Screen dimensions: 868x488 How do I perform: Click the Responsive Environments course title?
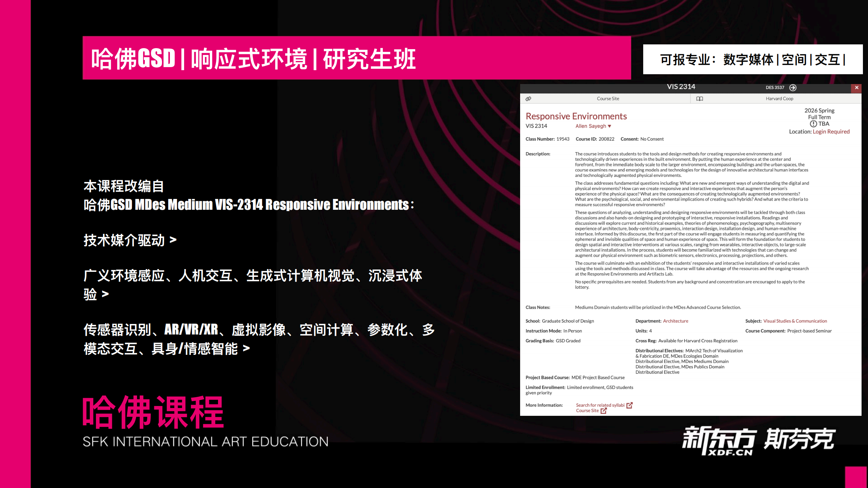pos(576,116)
